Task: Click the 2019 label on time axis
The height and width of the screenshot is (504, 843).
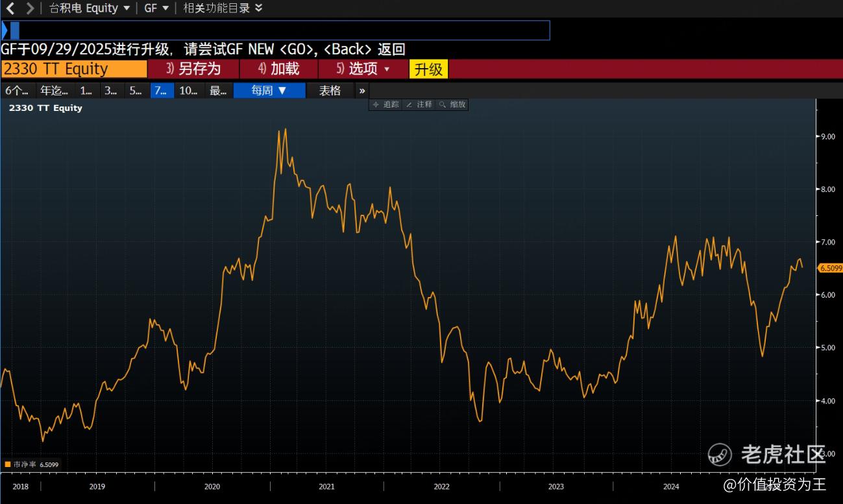Action: 97,486
